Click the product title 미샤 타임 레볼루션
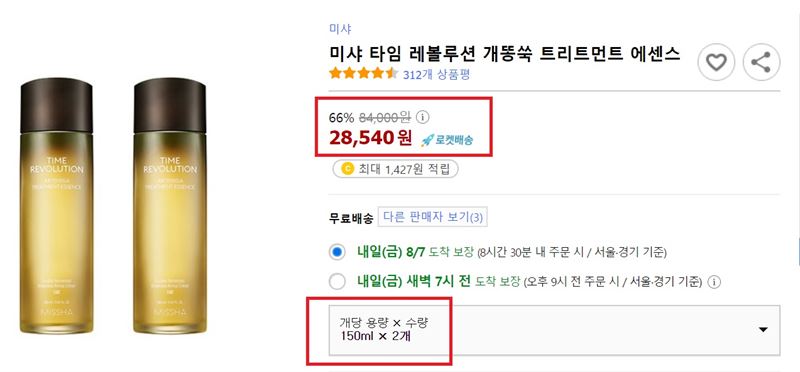 point(505,53)
